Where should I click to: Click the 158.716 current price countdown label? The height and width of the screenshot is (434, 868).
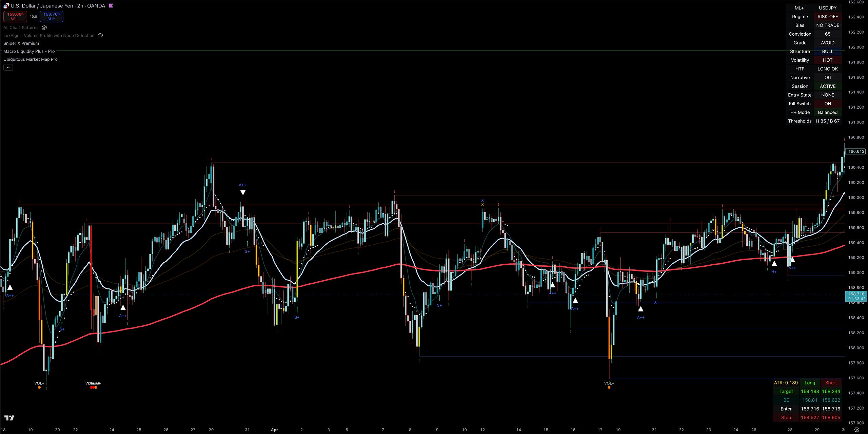coord(856,296)
